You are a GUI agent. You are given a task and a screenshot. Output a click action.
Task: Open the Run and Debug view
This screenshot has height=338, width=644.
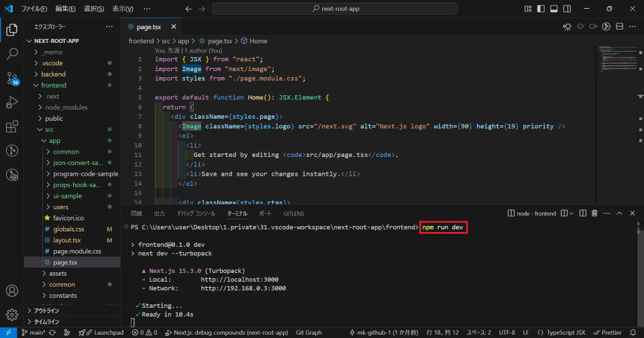click(12, 102)
